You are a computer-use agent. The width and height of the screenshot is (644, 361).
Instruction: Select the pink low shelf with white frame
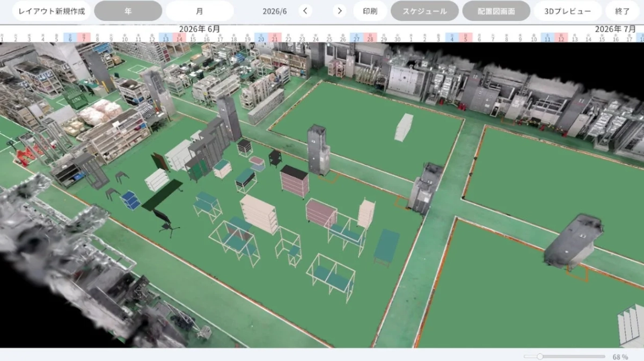321,212
